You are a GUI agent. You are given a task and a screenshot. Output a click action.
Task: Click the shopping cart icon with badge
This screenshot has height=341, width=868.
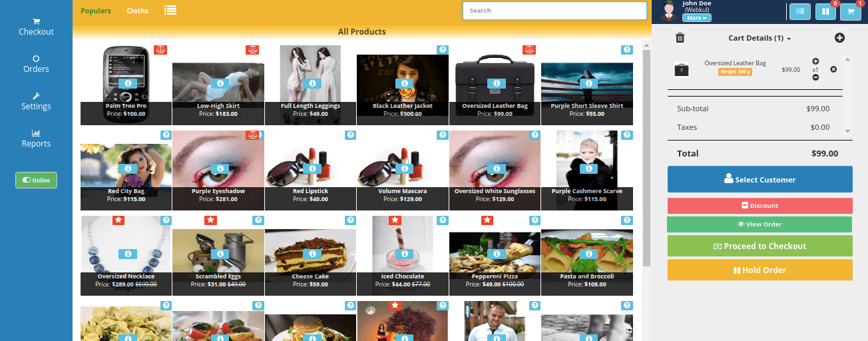pos(850,11)
